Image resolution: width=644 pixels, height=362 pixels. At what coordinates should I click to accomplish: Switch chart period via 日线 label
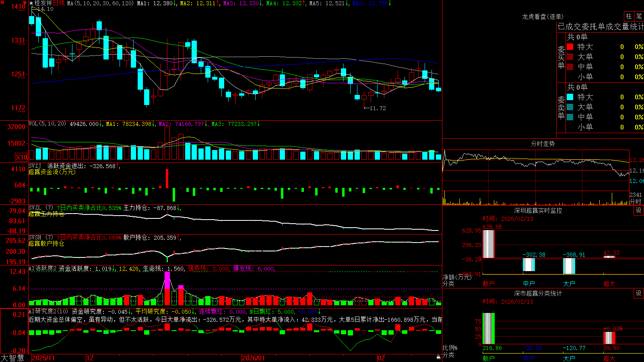[x=59, y=3]
